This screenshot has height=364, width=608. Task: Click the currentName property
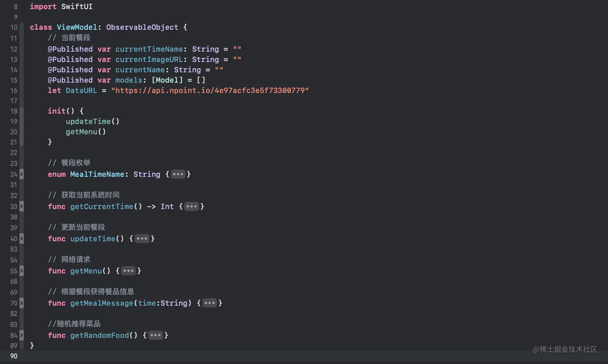click(140, 70)
